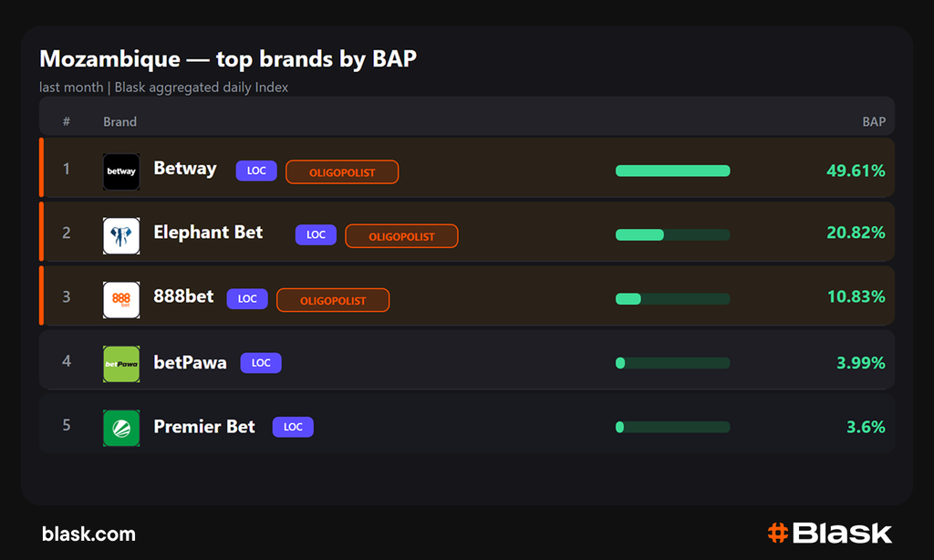Click the Betway BAP progress bar
Image resolution: width=934 pixels, height=560 pixels.
pos(672,171)
